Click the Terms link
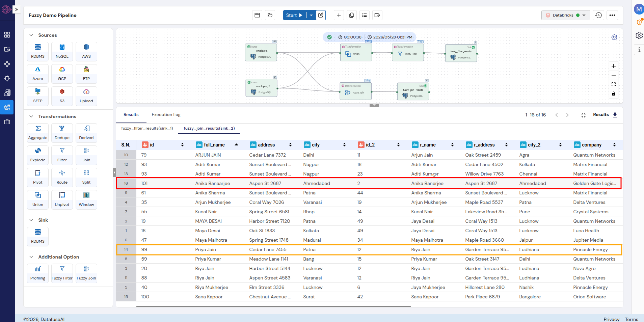The width and height of the screenshot is (644, 322). click(632, 319)
